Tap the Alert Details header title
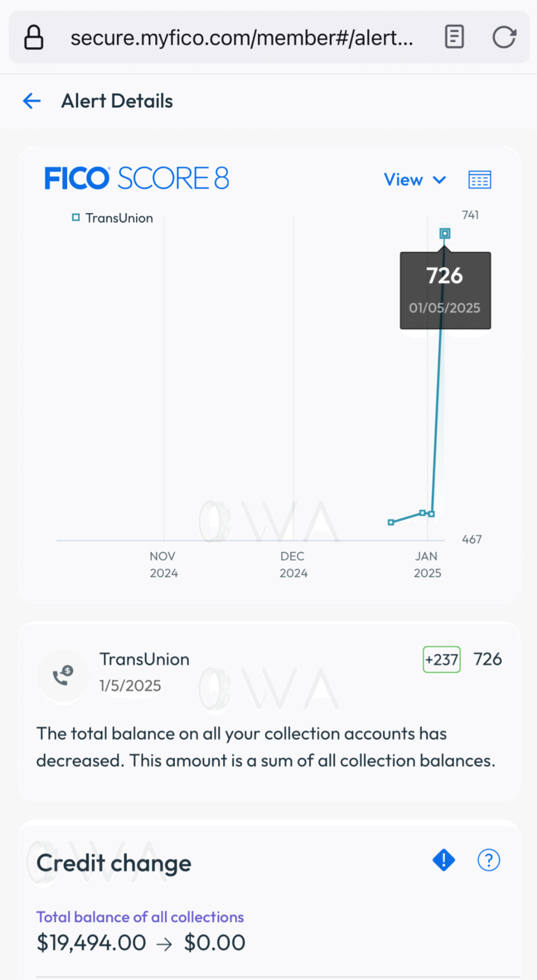Viewport: 537px width, 980px height. click(117, 101)
